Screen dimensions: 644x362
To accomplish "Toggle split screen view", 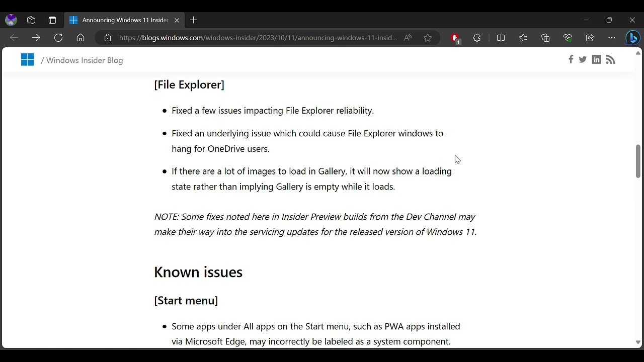I will pos(501,38).
